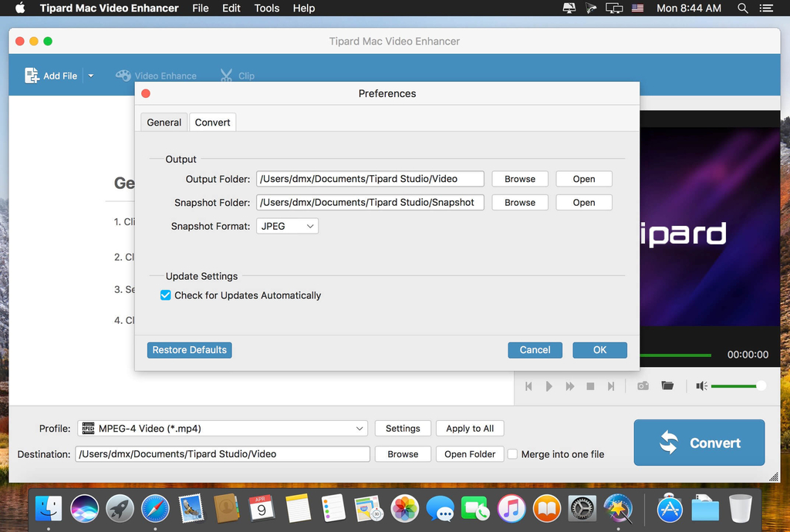Mute the volume speaker icon
This screenshot has width=790, height=532.
tap(701, 386)
